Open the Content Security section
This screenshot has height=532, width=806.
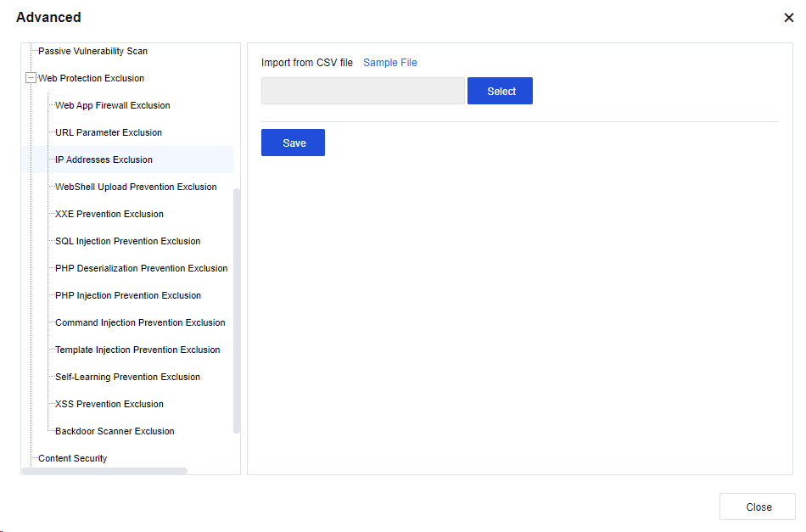pos(72,458)
